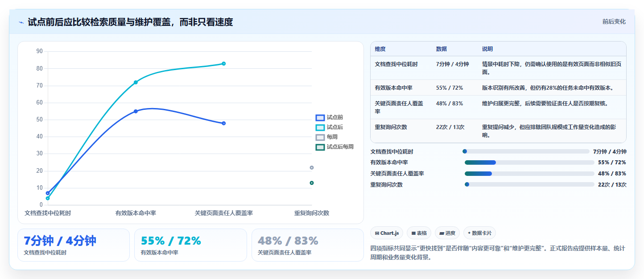This screenshot has height=279, width=644.
Task: Toggle the 试点后每周 legend swatch
Action: click(320, 147)
